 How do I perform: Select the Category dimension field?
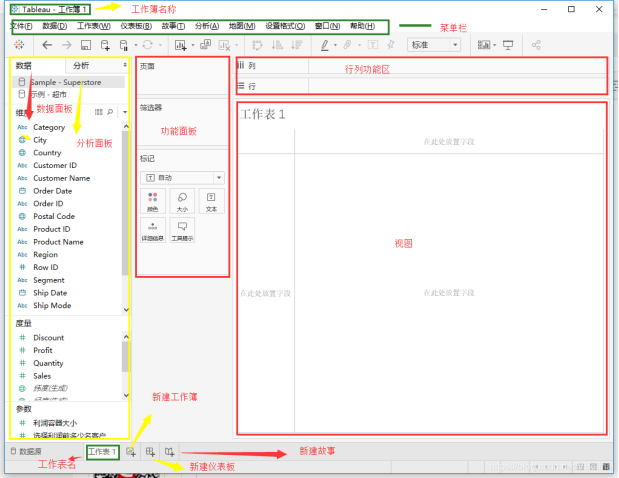(49, 127)
